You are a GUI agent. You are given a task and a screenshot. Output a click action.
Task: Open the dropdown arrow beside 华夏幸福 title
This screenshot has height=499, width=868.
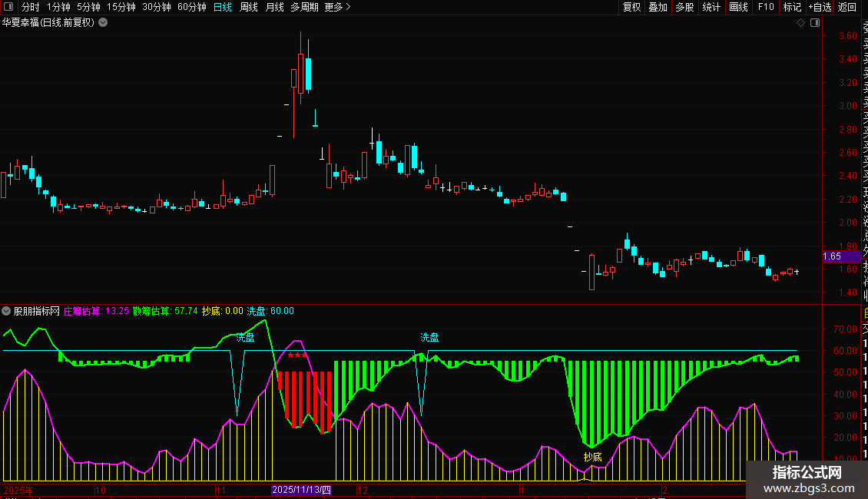pos(103,23)
